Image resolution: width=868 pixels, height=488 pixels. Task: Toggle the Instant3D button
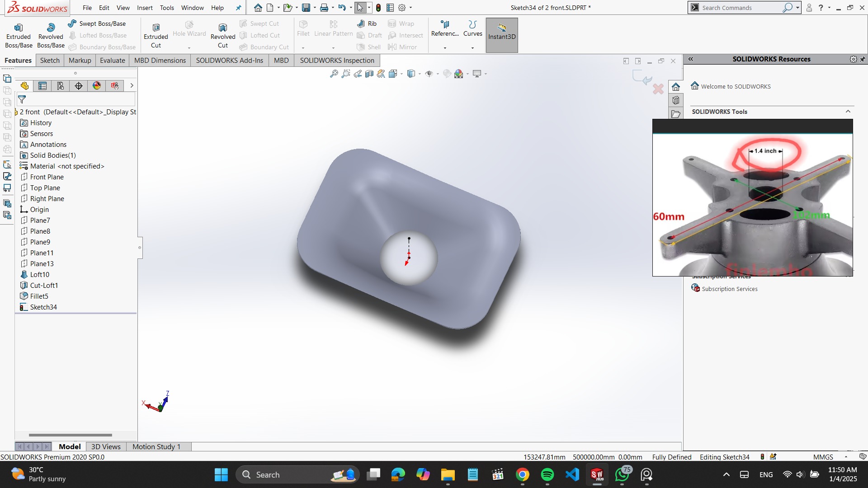(502, 35)
